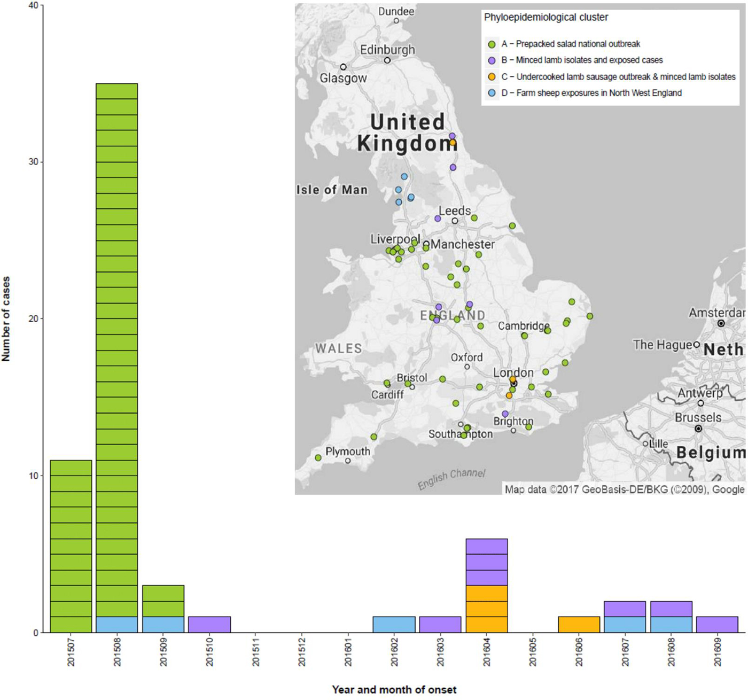
Task: Click the Glasgow city marker on map
Action: [x=343, y=67]
